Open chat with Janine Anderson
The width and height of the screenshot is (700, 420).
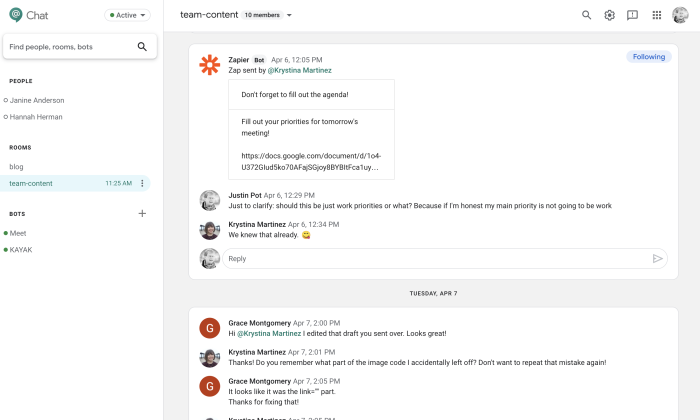[37, 100]
